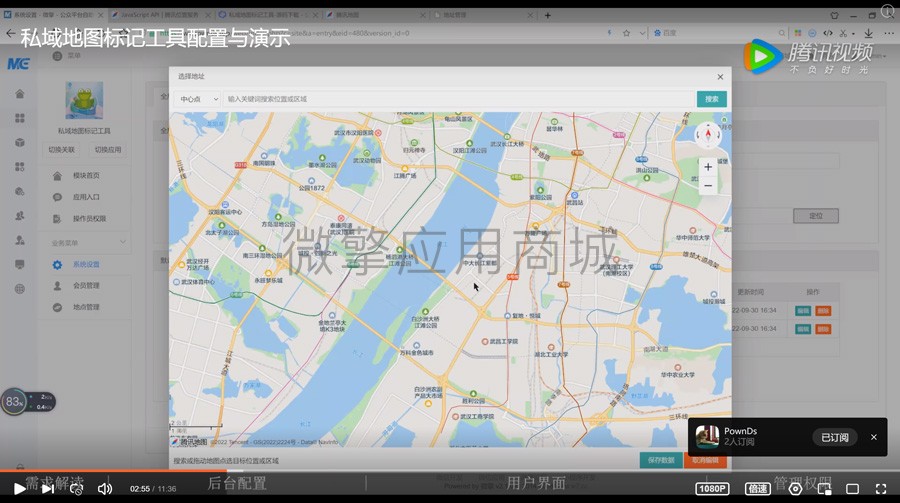This screenshot has height=503, width=900.
Task: Skip to the next video
Action: pos(48,489)
